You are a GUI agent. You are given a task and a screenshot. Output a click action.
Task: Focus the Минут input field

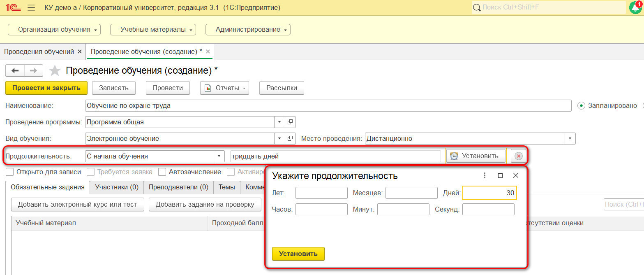(x=403, y=209)
